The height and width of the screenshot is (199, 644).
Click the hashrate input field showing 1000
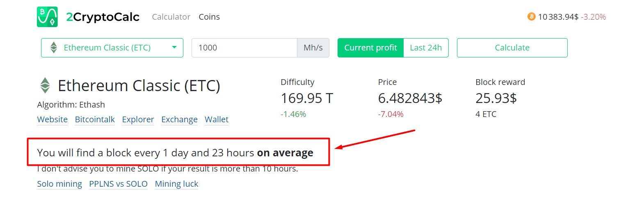coord(244,48)
